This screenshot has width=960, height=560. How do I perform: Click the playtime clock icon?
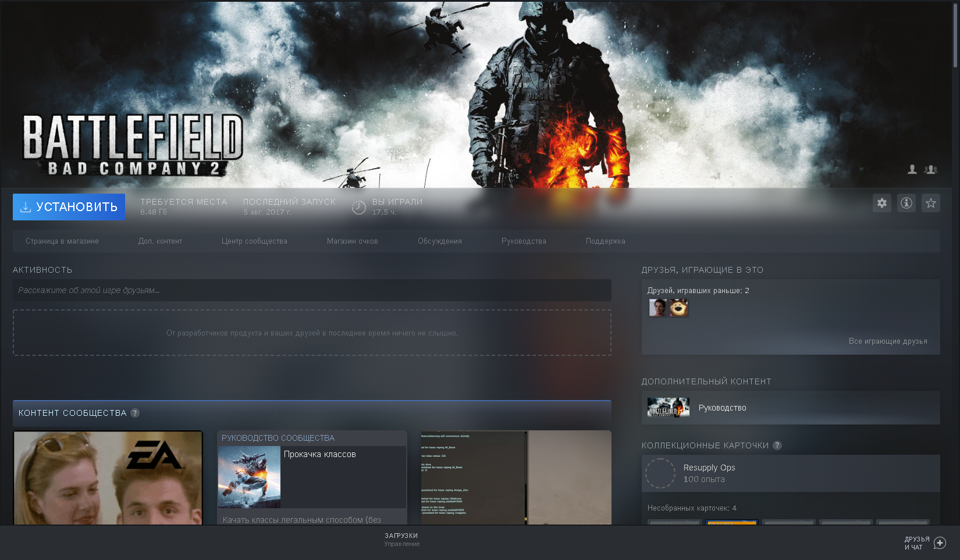(359, 207)
